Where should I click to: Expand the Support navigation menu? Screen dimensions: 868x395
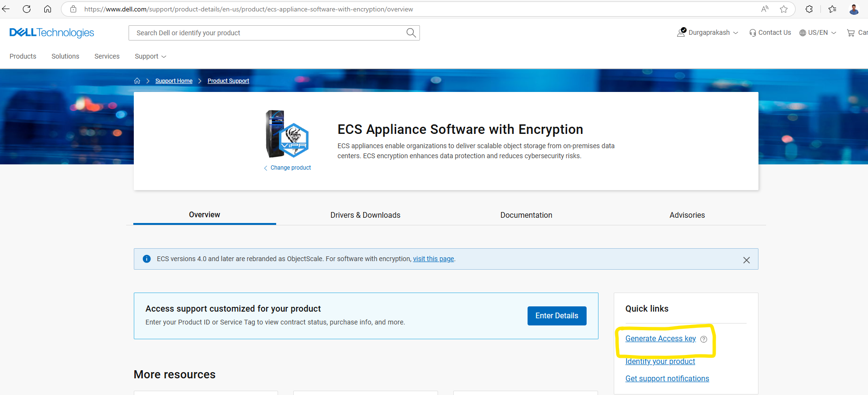[x=150, y=56]
